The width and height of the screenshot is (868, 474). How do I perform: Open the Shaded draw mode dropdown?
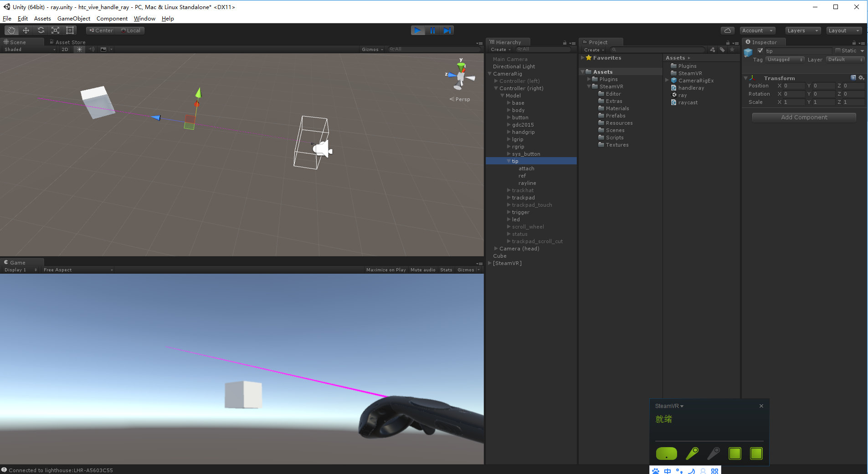click(30, 49)
